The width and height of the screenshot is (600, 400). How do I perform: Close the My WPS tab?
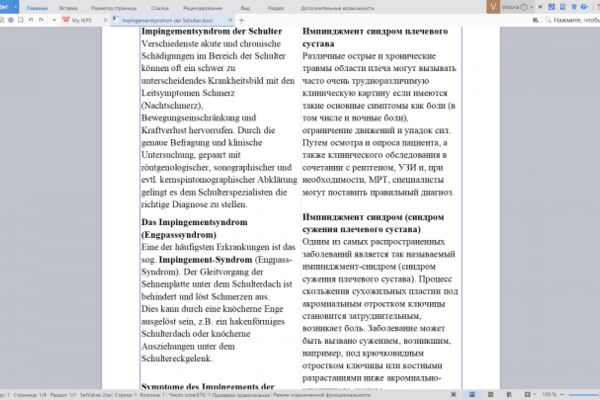click(106, 20)
